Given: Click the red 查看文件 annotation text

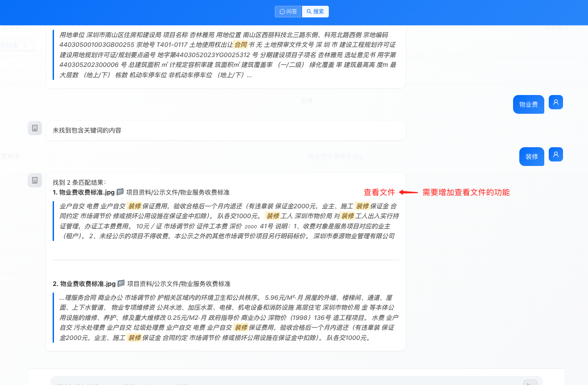Looking at the screenshot, I should 380,192.
